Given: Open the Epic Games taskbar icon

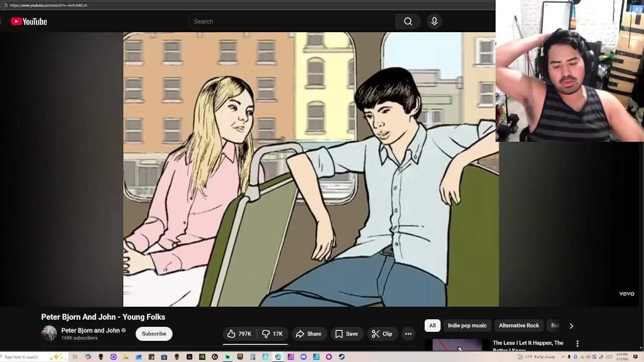Looking at the screenshot, I should point(240,357).
